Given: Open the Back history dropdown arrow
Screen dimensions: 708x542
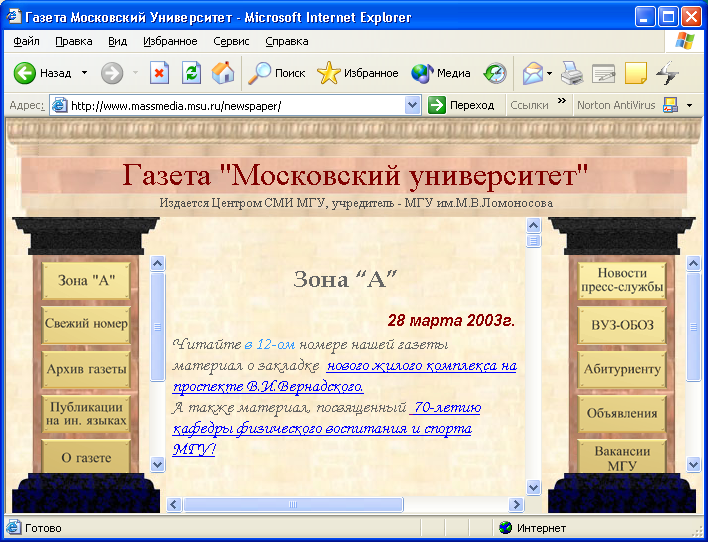Looking at the screenshot, I should (x=84, y=73).
